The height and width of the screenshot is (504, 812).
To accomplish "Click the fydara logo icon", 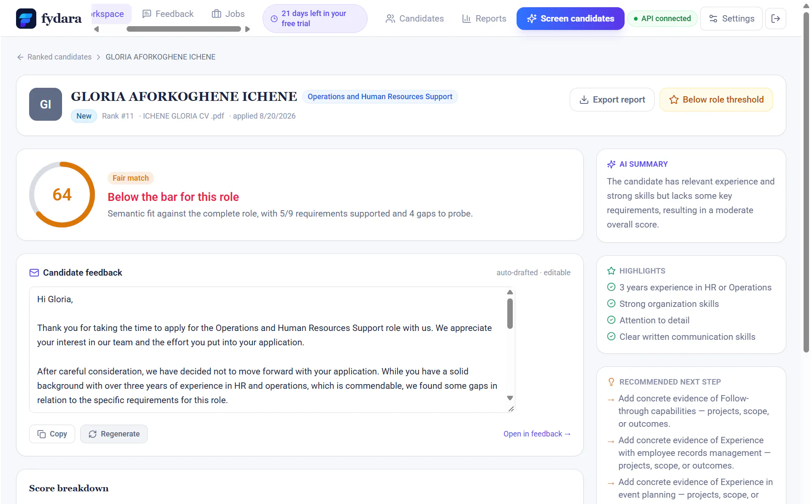I will coord(26,19).
